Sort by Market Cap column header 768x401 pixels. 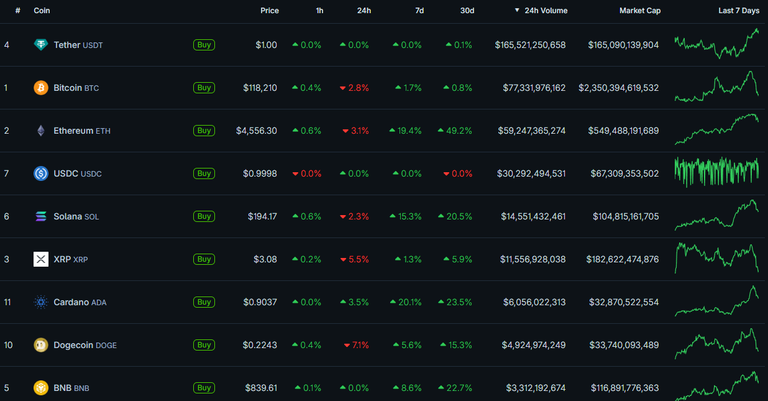640,10
